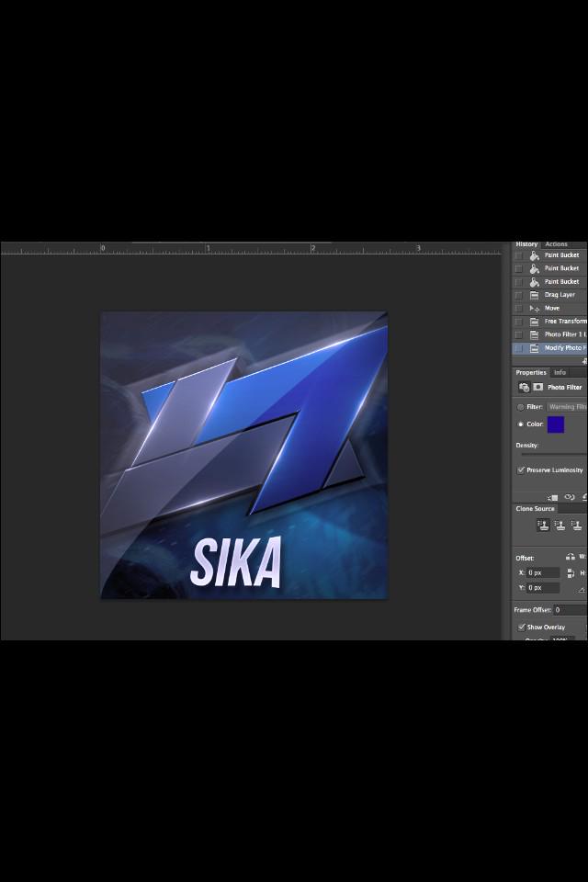588x882 pixels.
Task: Click the flip vertical icon near H
Action: [570, 573]
